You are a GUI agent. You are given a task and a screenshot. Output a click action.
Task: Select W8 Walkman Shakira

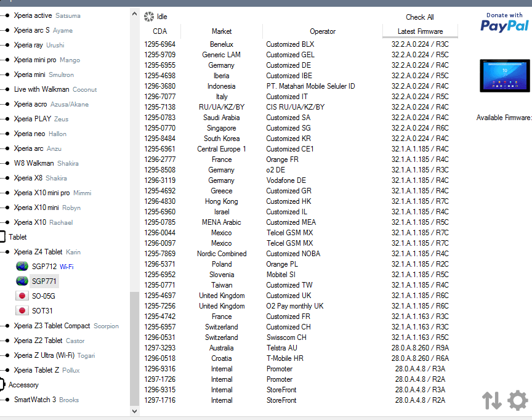point(46,163)
